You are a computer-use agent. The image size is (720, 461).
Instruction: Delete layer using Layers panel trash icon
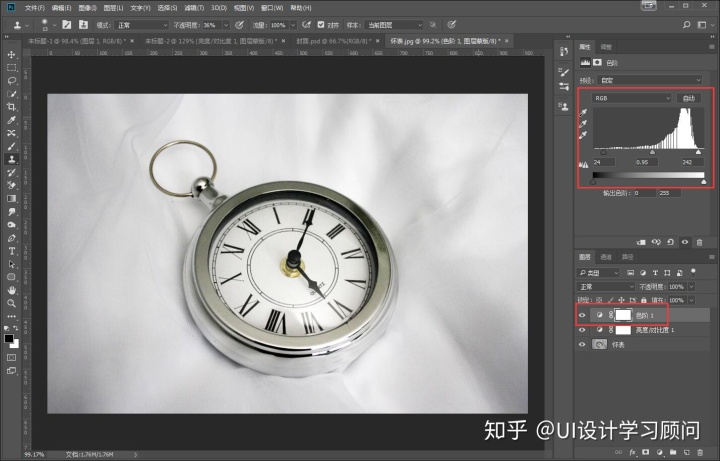[x=700, y=452]
